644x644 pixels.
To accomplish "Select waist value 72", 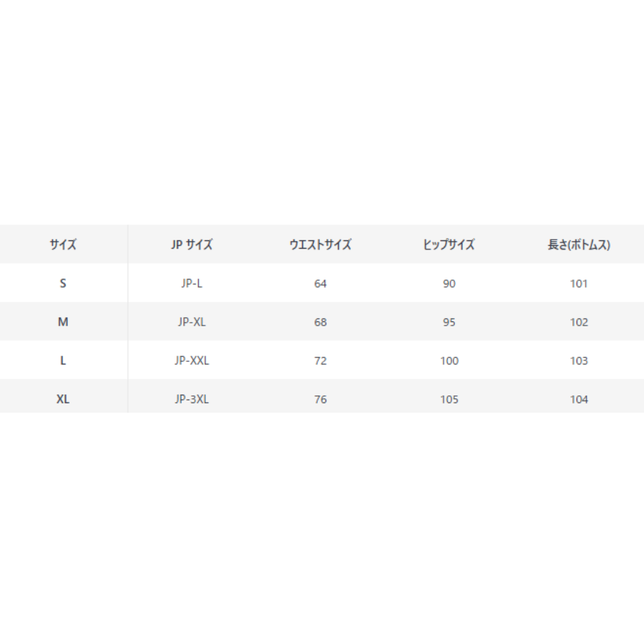I will [x=320, y=361].
